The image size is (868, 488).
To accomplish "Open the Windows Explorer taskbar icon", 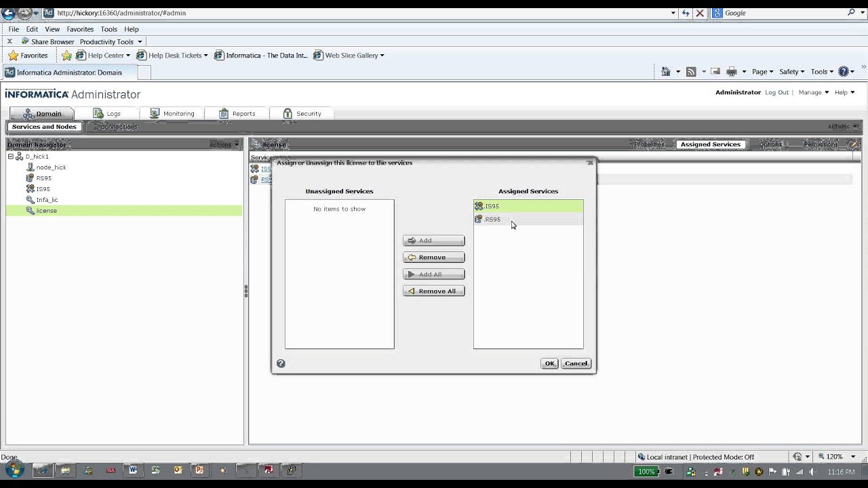I will tap(66, 470).
